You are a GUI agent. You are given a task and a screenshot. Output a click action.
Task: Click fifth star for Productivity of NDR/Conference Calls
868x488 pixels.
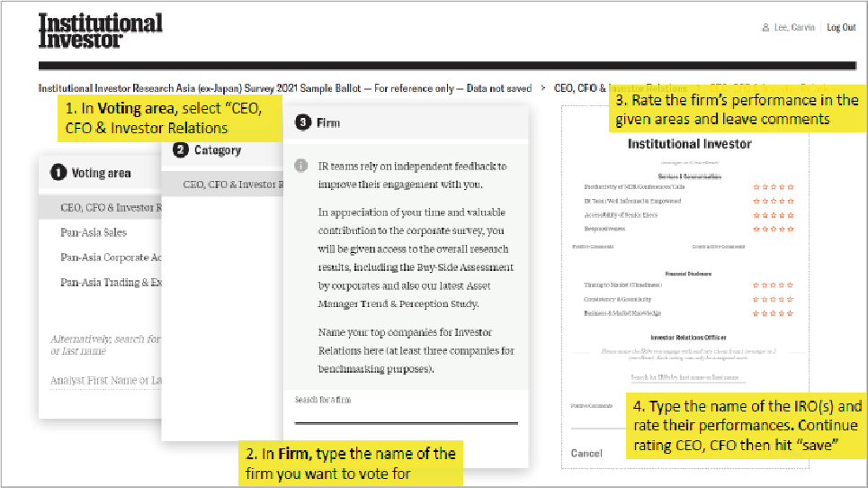[x=791, y=187]
